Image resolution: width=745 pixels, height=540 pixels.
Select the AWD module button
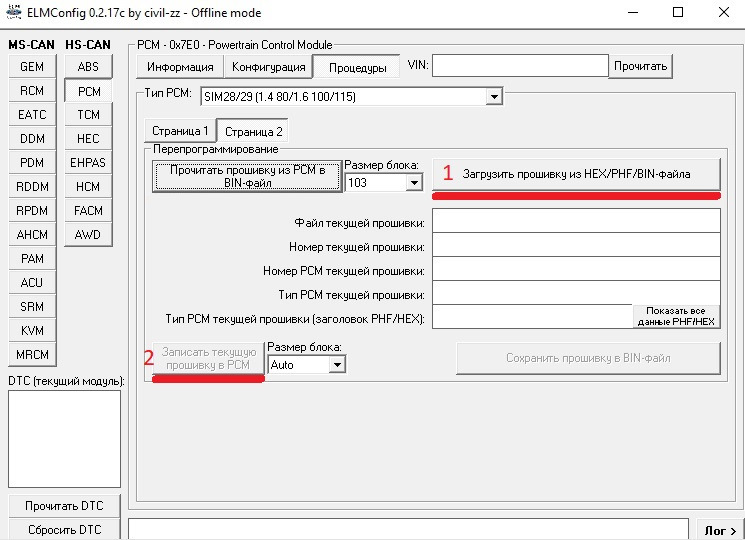tap(88, 235)
